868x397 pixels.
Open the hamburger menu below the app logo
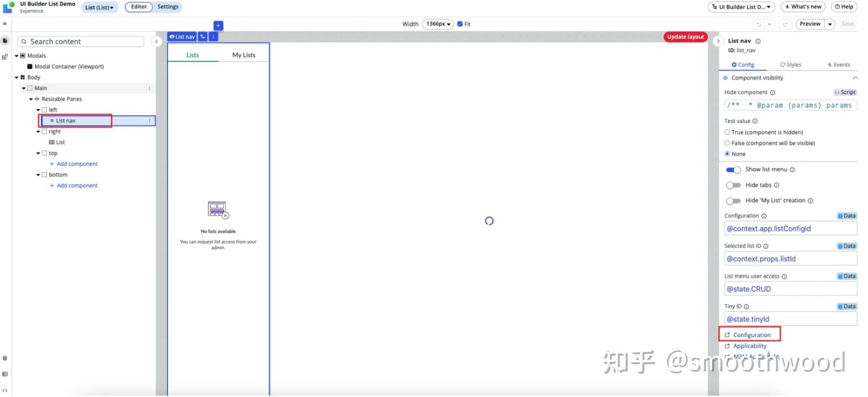(5, 23)
